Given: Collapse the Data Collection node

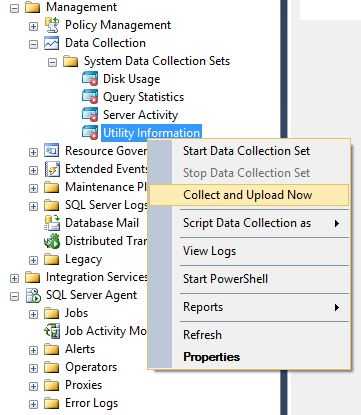Looking at the screenshot, I should 33,44.
